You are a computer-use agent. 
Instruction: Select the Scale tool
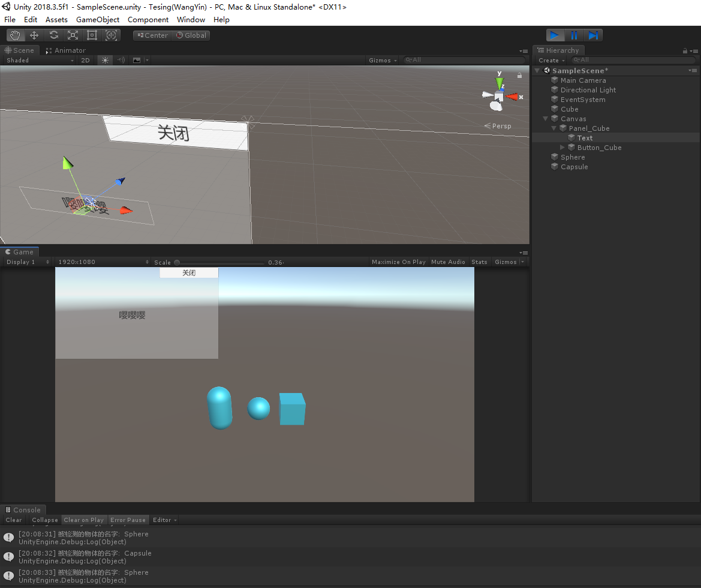tap(73, 35)
